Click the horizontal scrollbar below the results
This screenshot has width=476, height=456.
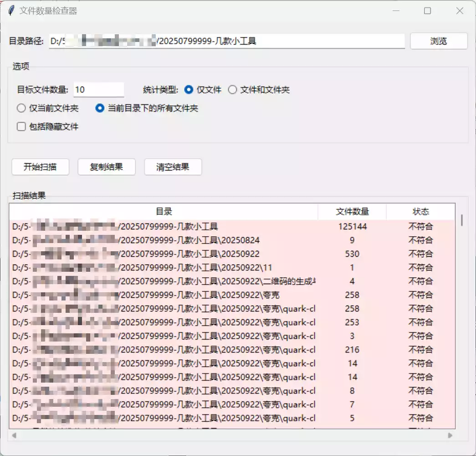pos(228,435)
